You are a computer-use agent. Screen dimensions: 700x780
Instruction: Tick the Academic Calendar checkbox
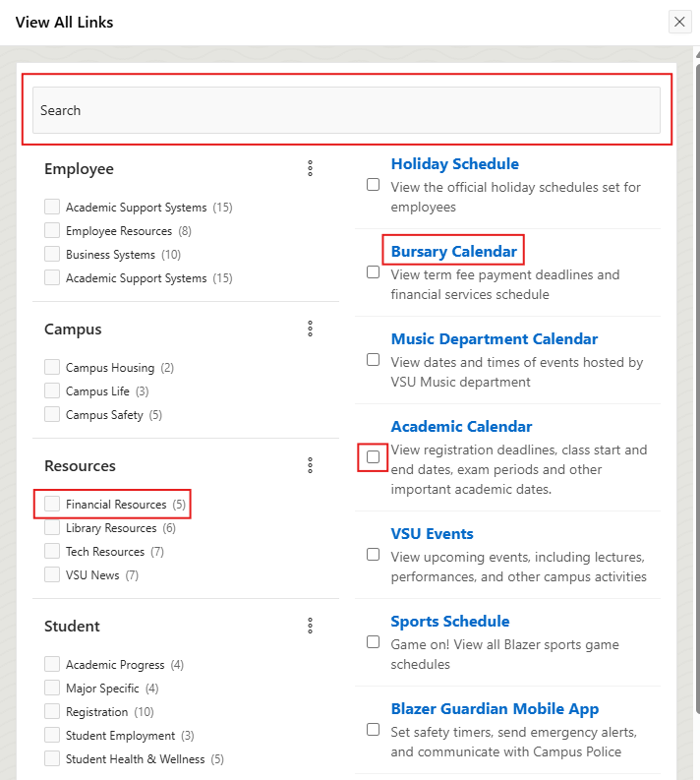(373, 457)
